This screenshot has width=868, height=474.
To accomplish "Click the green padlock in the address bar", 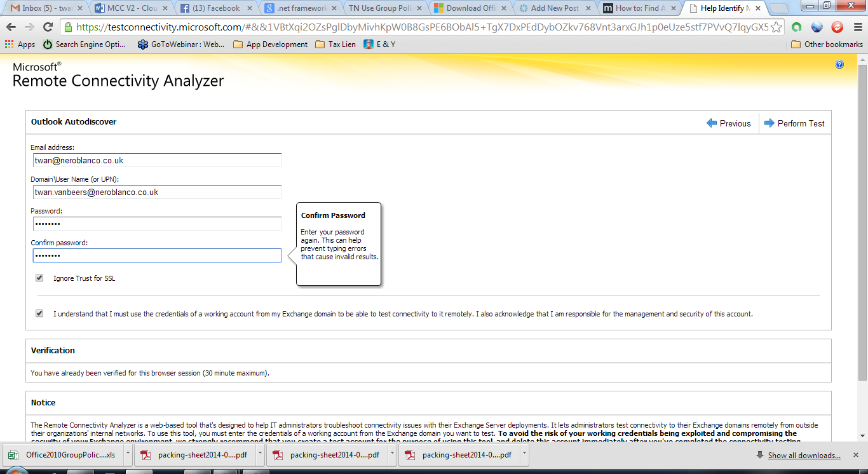I will click(x=69, y=27).
